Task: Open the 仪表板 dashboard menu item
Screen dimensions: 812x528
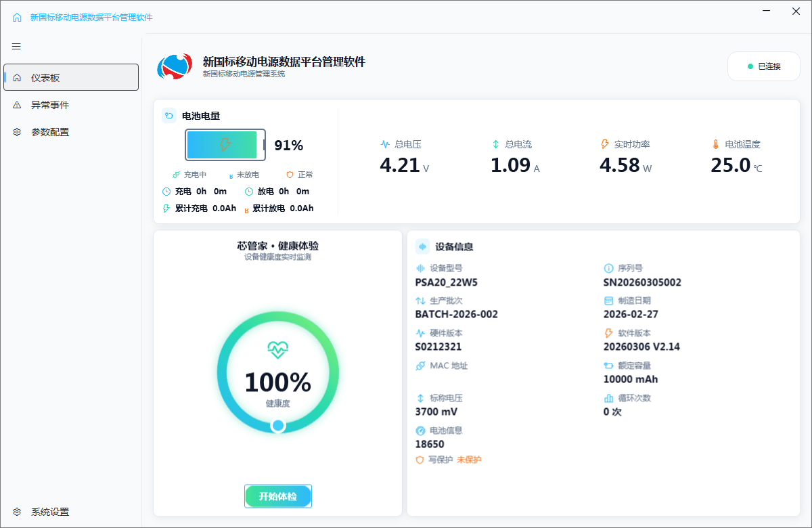Action: tap(71, 77)
